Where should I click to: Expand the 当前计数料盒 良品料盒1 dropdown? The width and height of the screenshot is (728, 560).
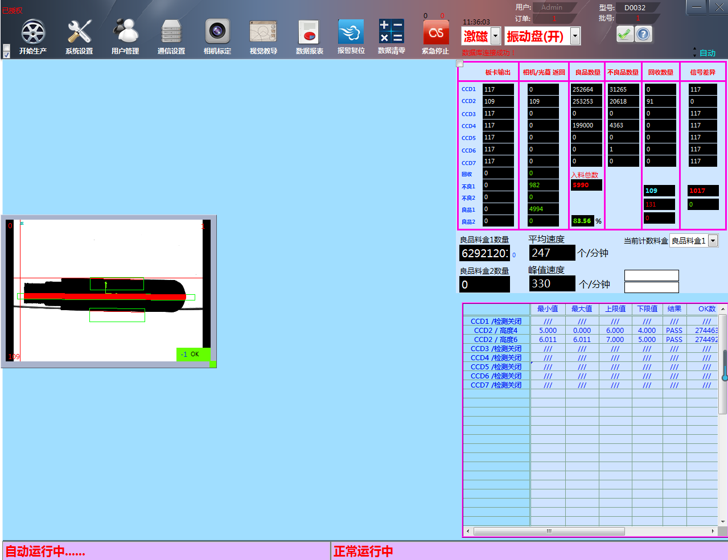coord(713,241)
